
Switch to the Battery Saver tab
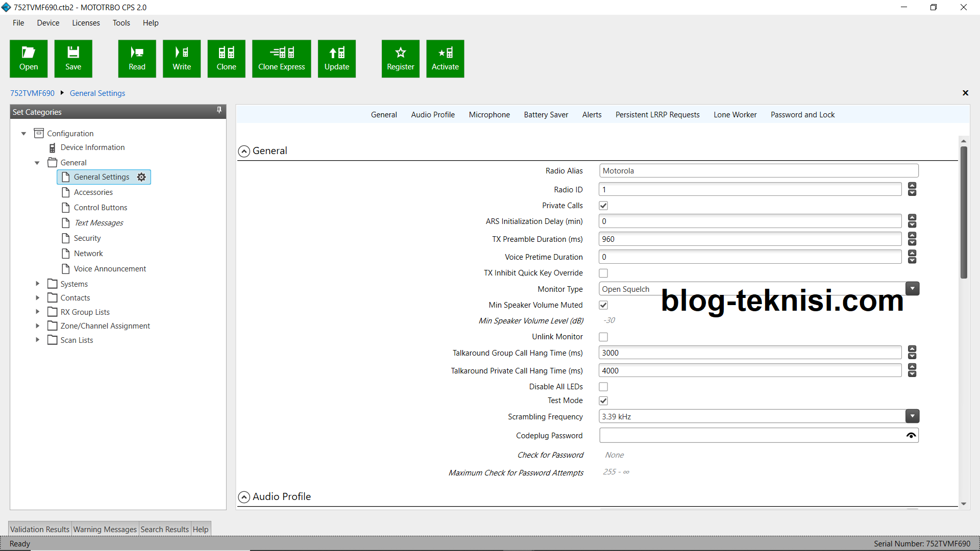click(546, 115)
